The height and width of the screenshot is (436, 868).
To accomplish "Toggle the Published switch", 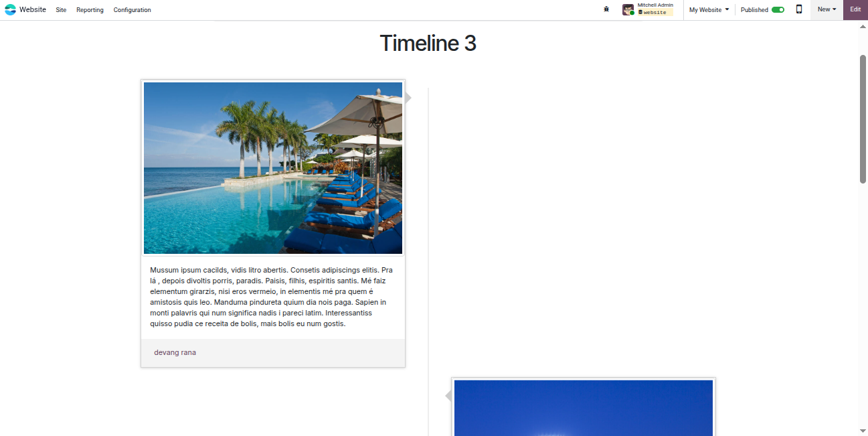I will click(x=778, y=10).
